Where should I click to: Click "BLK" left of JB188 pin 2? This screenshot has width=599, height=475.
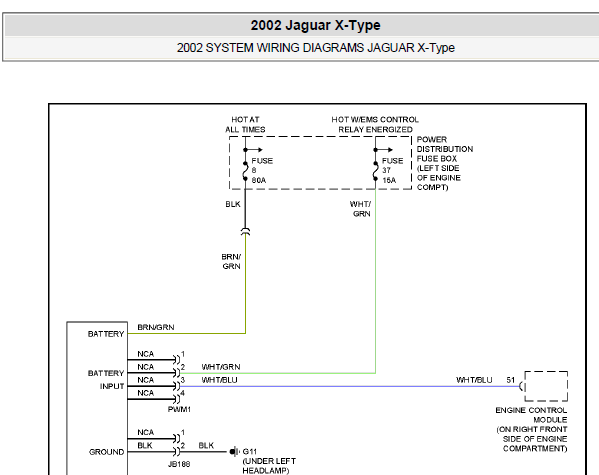(x=145, y=446)
